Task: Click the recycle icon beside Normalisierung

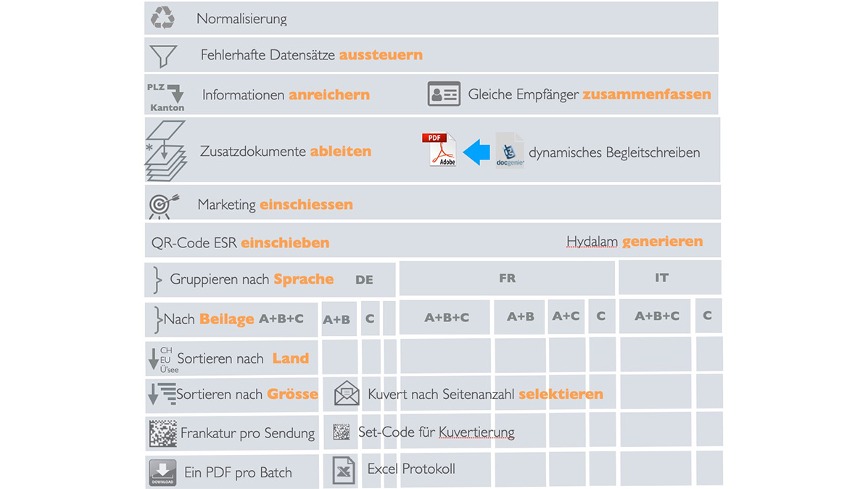Action: 162,17
